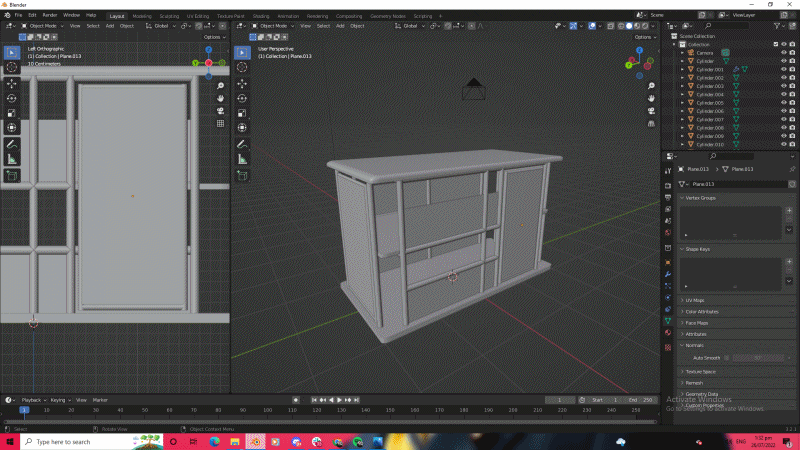The width and height of the screenshot is (800, 450).
Task: Toggle visibility of Cylinder.005
Action: [x=783, y=103]
